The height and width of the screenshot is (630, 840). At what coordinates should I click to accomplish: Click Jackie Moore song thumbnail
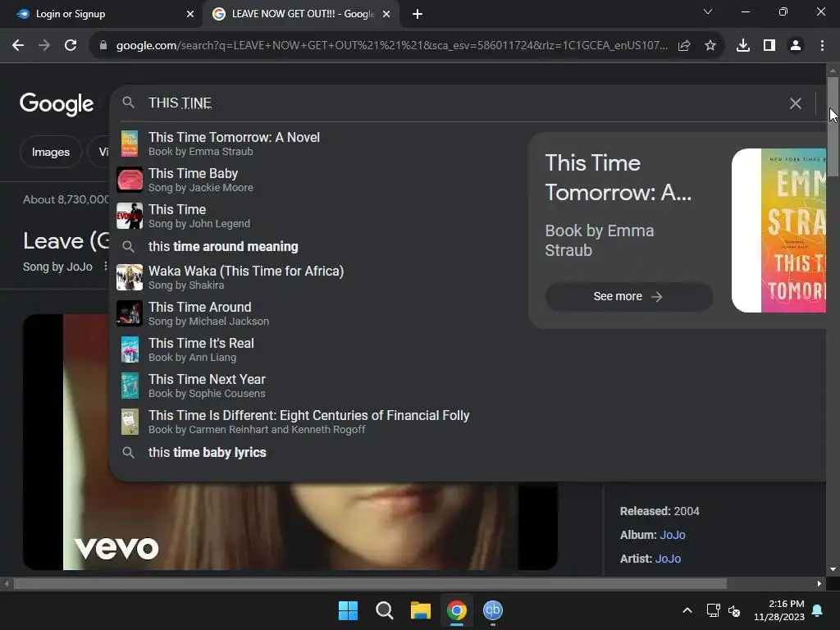coord(130,180)
